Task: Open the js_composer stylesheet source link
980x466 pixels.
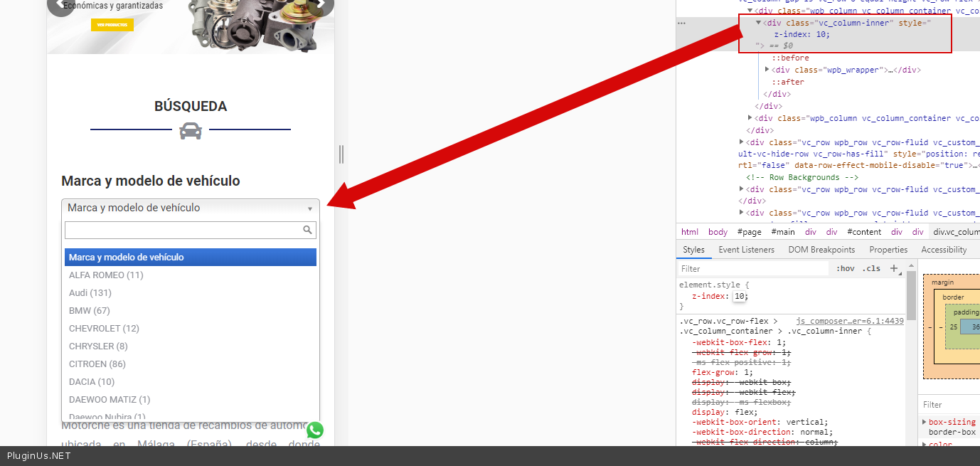Action: coord(849,321)
